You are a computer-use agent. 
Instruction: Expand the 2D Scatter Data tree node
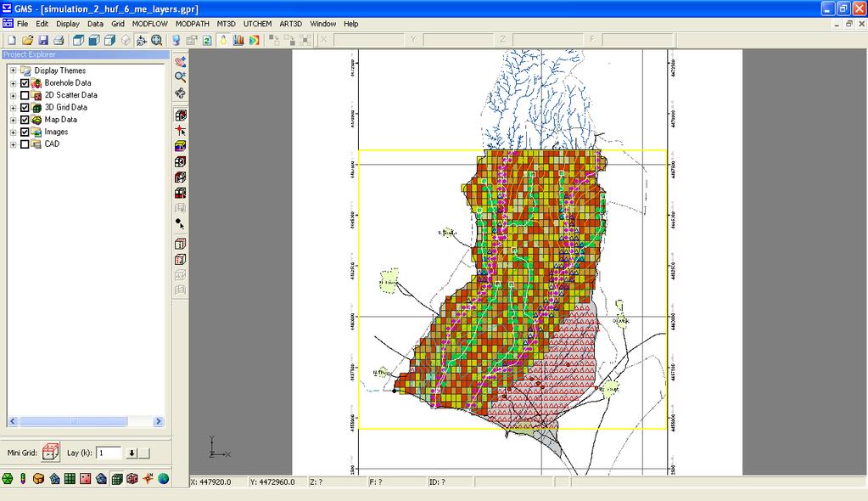tap(13, 95)
